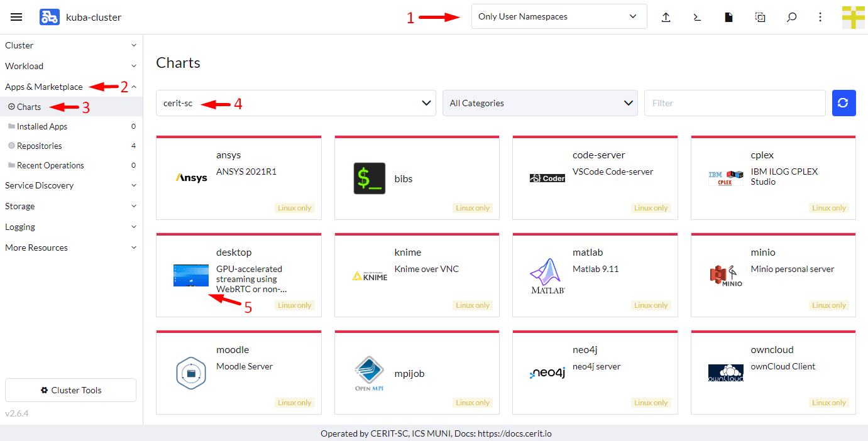868x441 pixels.
Task: Collapse the Apps & Marketplace section
Action: coord(134,87)
